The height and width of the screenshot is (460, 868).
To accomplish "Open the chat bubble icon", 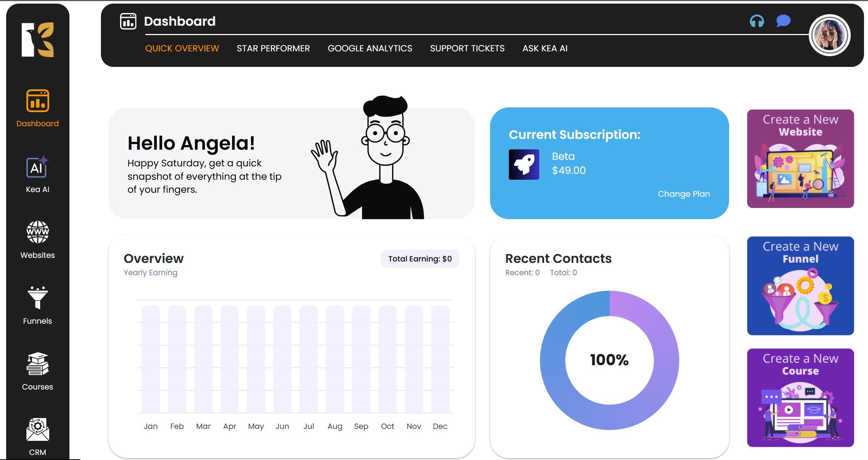I will 783,21.
